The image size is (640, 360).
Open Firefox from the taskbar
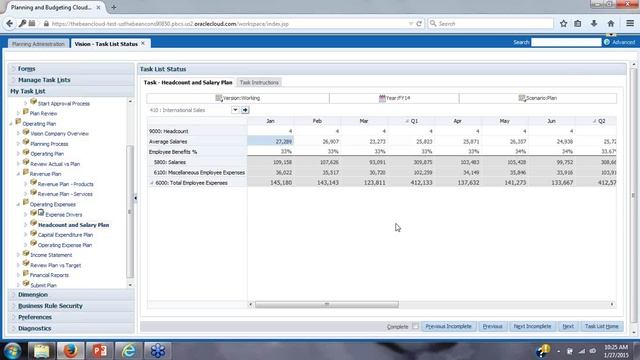tap(70, 351)
